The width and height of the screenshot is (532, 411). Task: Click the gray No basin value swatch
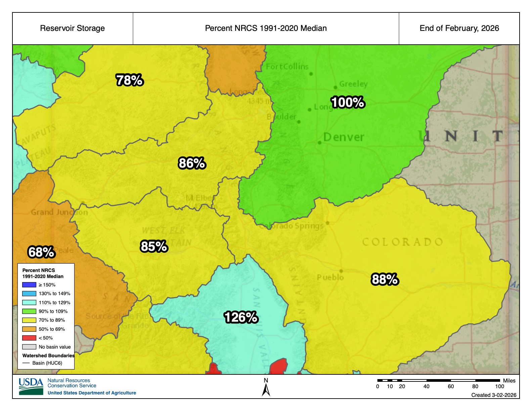pyautogui.click(x=29, y=347)
